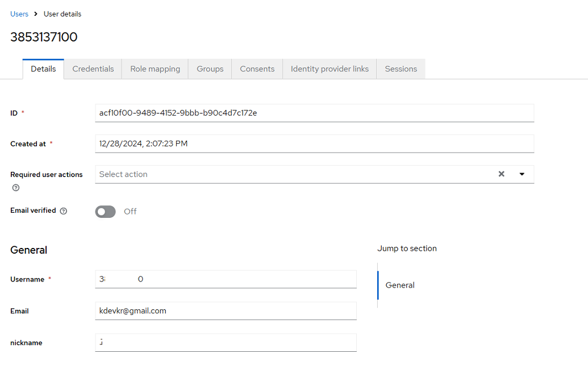
Task: Show the Sessions tab
Action: click(x=401, y=69)
